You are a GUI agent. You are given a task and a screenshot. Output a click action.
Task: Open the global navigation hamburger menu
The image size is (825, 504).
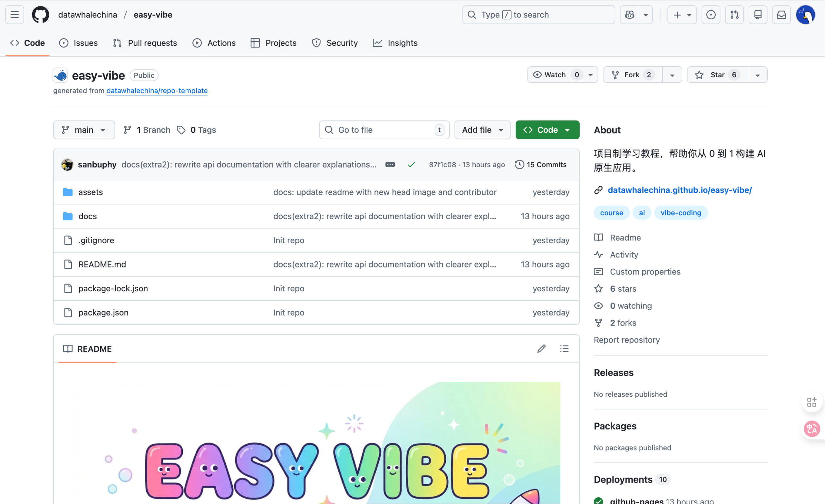tap(15, 15)
